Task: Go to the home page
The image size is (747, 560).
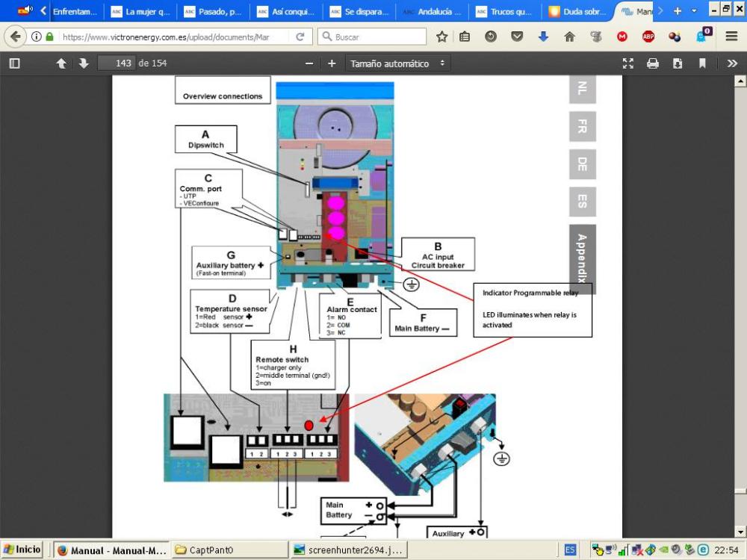Action: 569,37
